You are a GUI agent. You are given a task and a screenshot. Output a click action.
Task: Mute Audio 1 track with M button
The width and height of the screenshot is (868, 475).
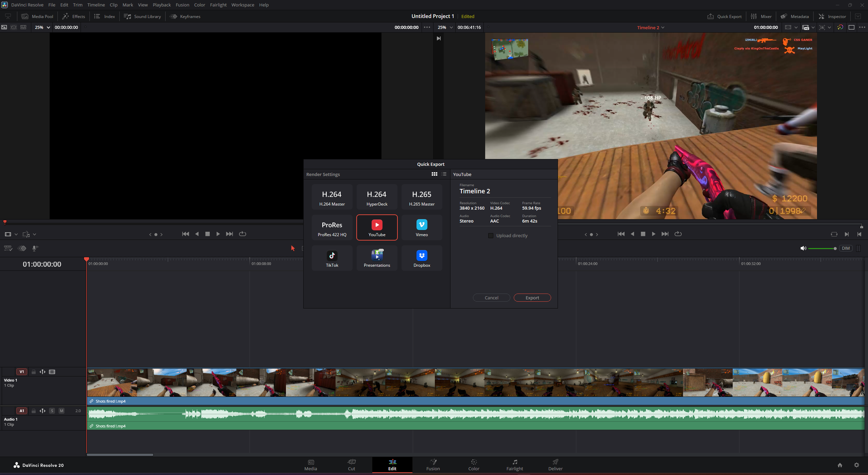62,411
